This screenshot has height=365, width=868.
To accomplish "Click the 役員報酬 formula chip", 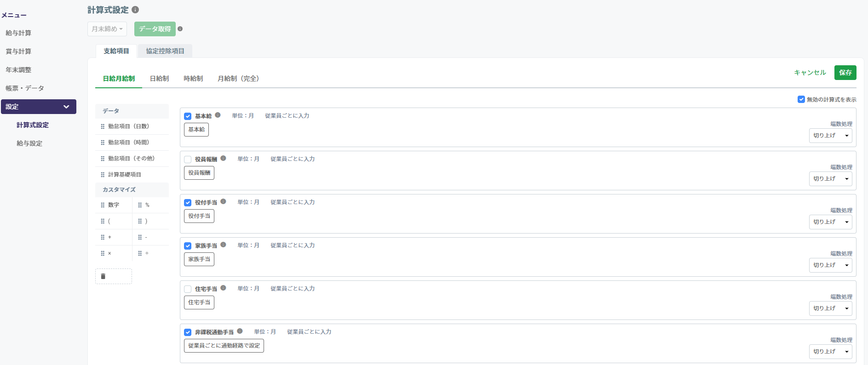I will tap(199, 173).
